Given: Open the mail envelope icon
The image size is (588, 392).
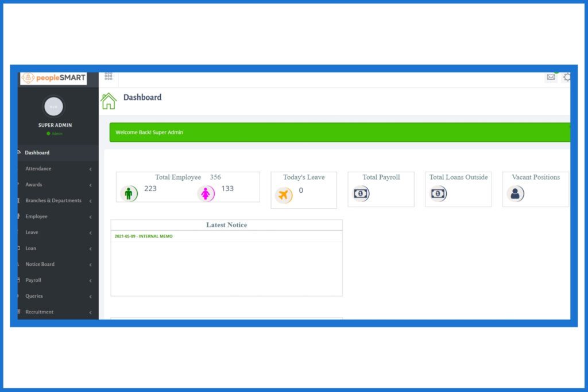Looking at the screenshot, I should tap(551, 77).
